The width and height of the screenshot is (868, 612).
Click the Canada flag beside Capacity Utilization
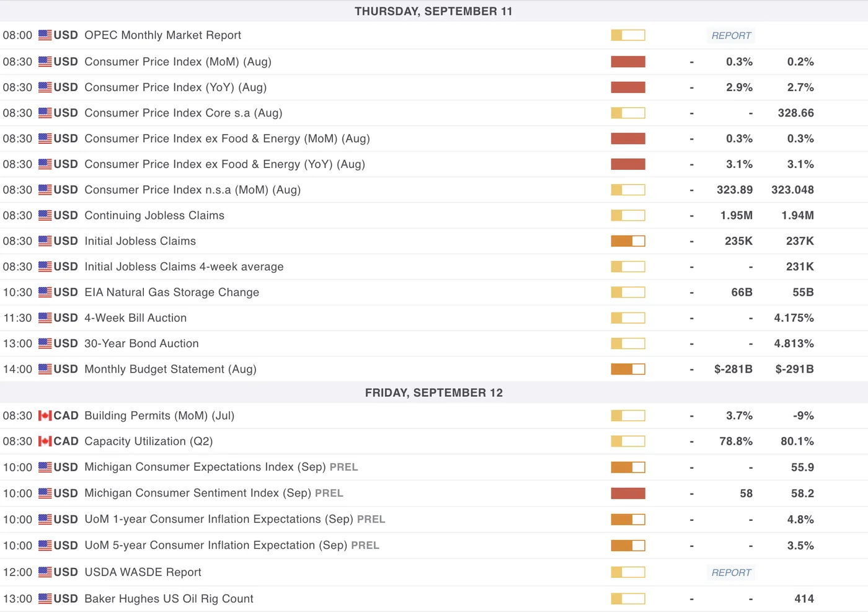[45, 441]
